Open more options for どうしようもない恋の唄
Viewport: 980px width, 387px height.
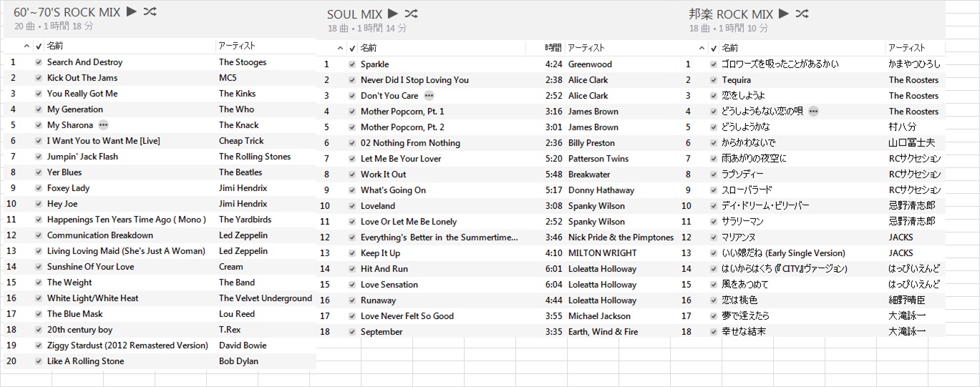(x=813, y=111)
